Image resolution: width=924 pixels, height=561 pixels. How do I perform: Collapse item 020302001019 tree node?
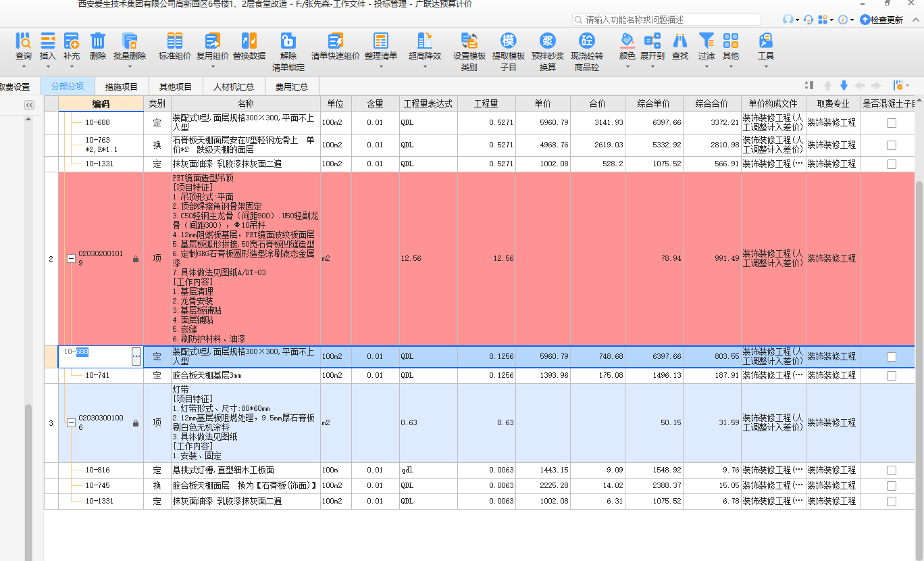[x=71, y=259]
